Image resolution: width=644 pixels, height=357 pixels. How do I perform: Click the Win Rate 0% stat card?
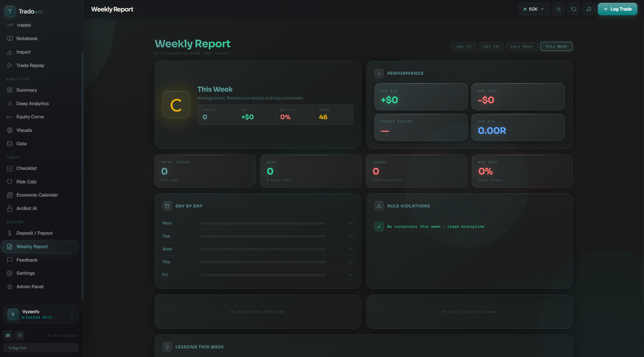tap(522, 171)
